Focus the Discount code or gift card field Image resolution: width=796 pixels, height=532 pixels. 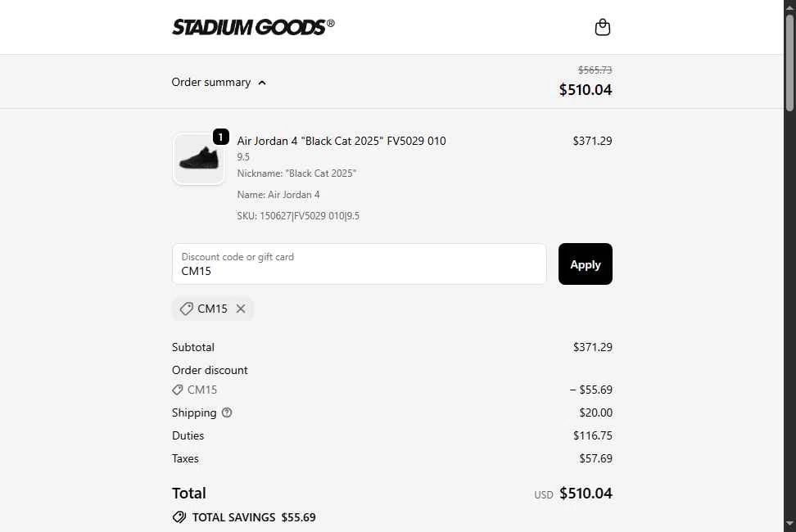(359, 264)
